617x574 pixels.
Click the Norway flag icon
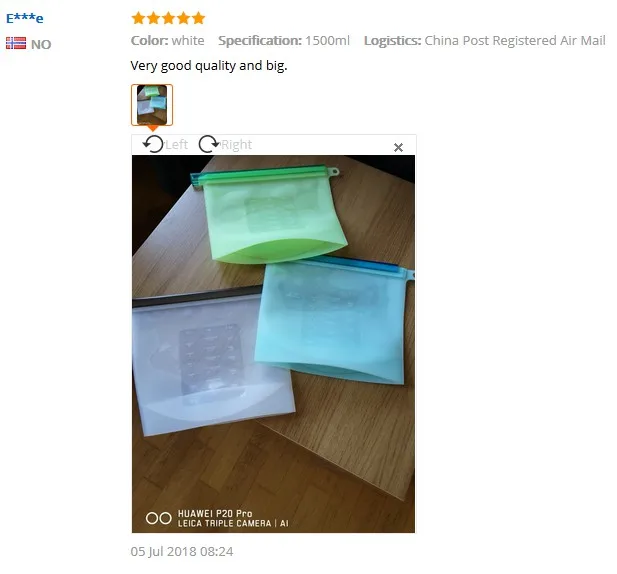click(16, 43)
